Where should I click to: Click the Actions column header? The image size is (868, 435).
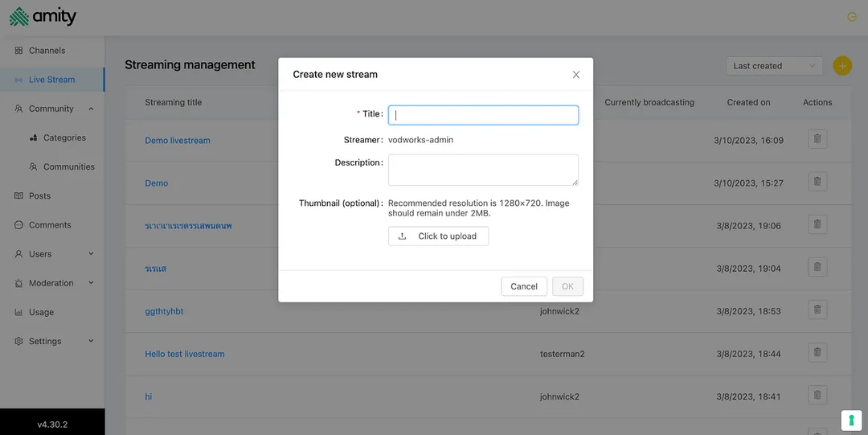(x=817, y=102)
